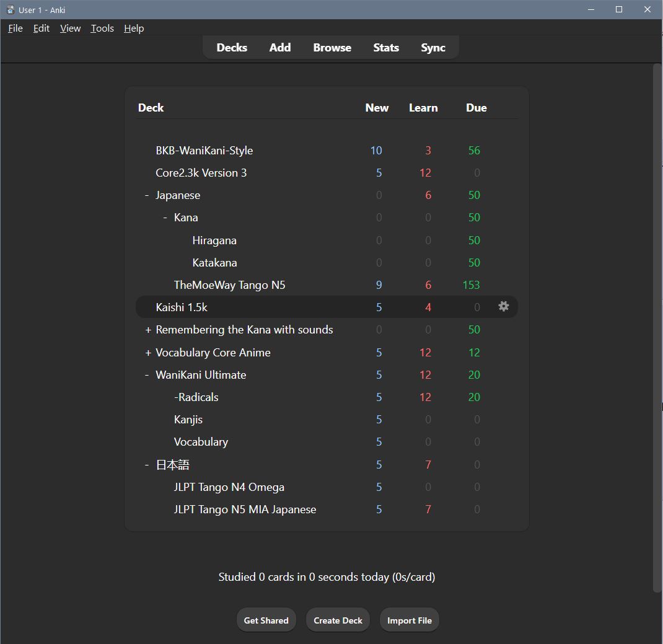Sync the collection
The image size is (663, 644).
tap(433, 47)
